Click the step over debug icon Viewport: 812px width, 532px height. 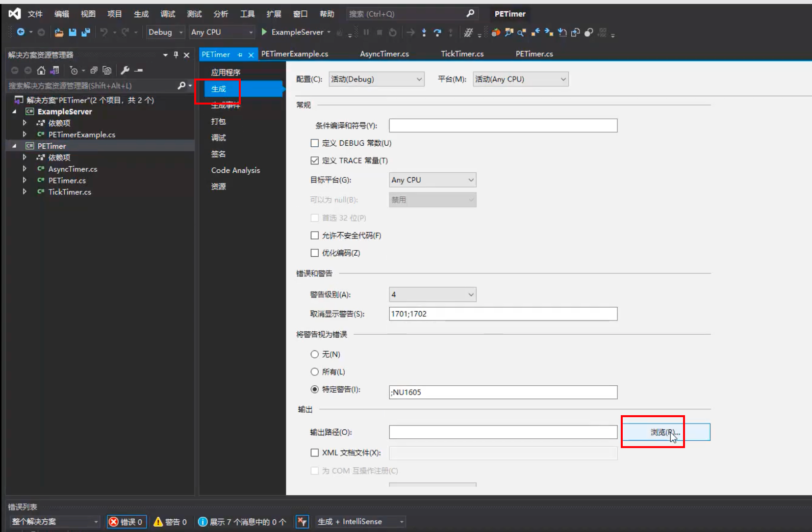pyautogui.click(x=437, y=32)
